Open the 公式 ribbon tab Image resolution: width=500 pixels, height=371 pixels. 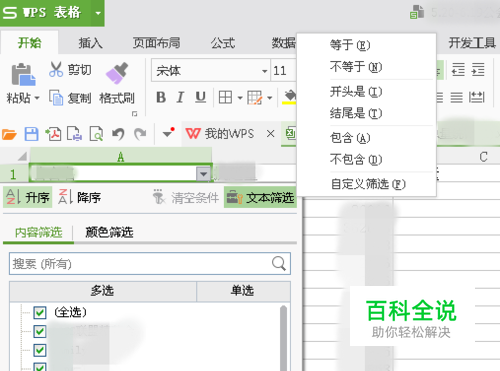click(223, 43)
